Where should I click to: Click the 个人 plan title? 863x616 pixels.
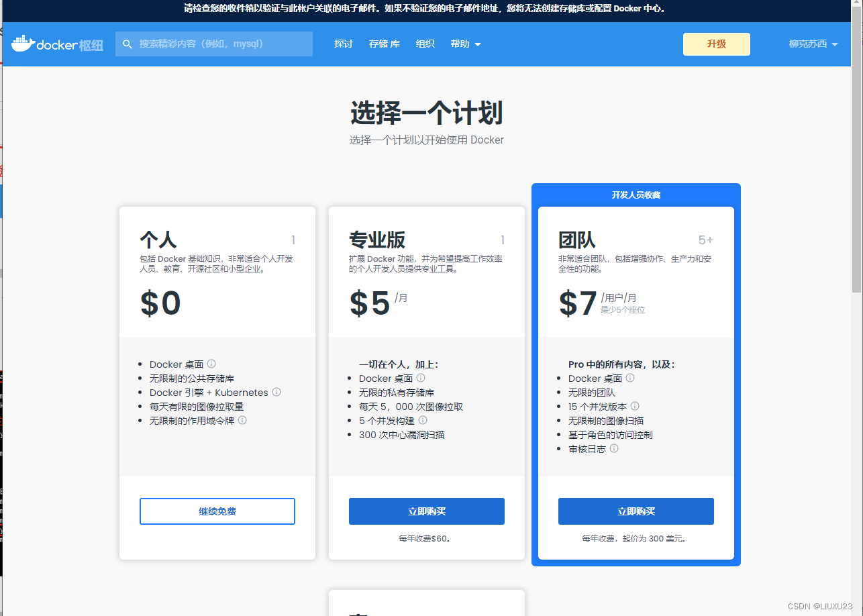click(x=158, y=240)
